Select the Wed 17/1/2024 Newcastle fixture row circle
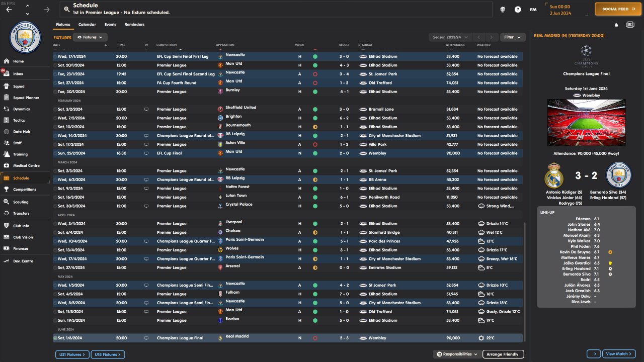The image size is (644, 362). coord(55,56)
